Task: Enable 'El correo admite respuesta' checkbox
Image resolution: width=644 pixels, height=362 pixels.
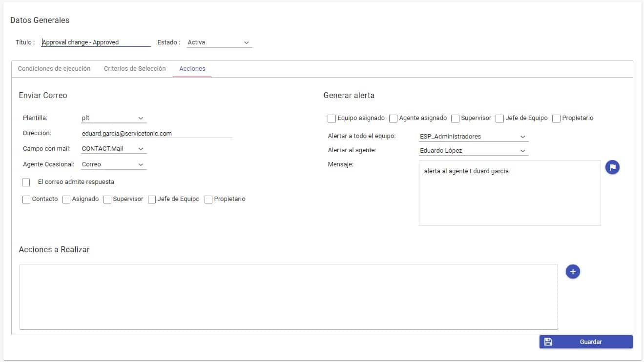Action: click(26, 182)
